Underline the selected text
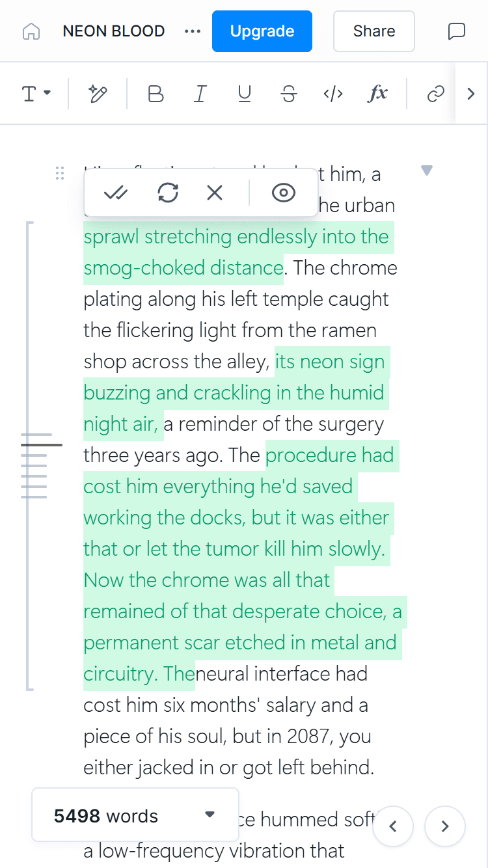Image resolution: width=488 pixels, height=868 pixels. (x=245, y=94)
